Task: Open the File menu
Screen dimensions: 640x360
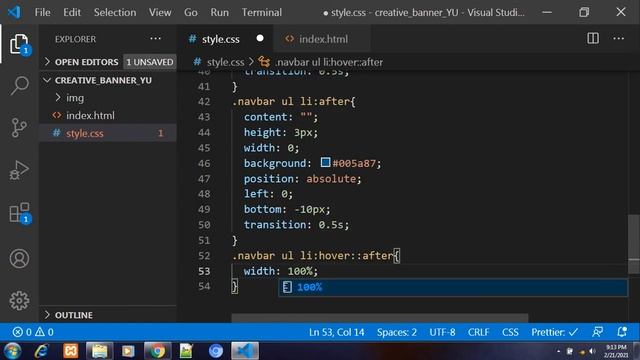Action: click(42, 12)
